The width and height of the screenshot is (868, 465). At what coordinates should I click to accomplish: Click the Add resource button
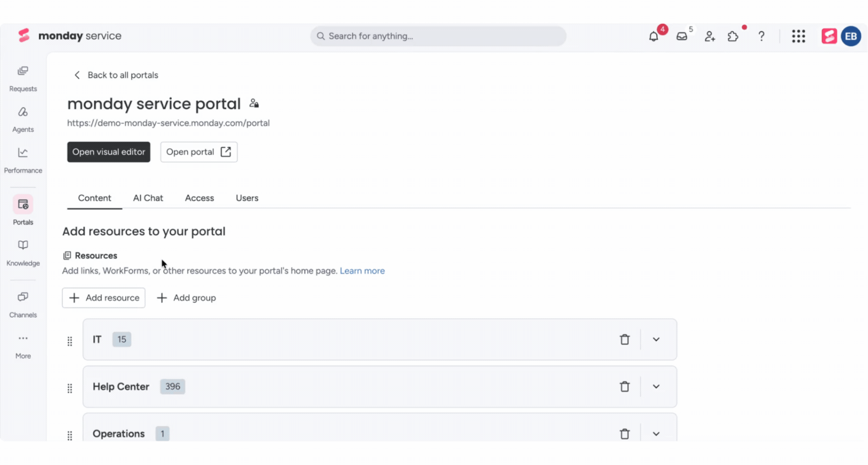(104, 298)
